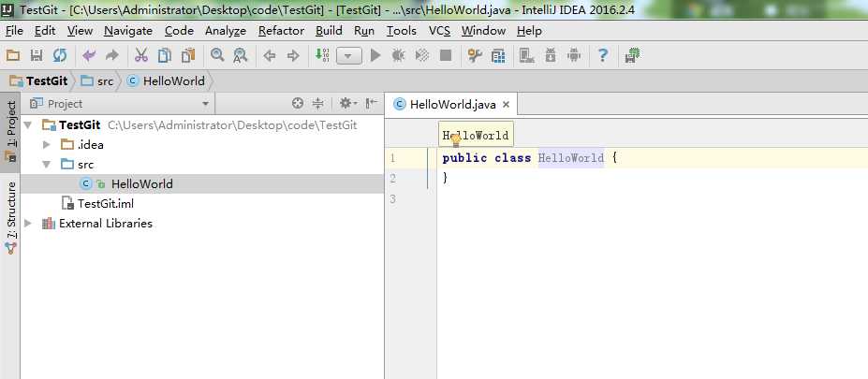The width and height of the screenshot is (868, 379).
Task: Select the .idea folder row
Action: point(202,145)
